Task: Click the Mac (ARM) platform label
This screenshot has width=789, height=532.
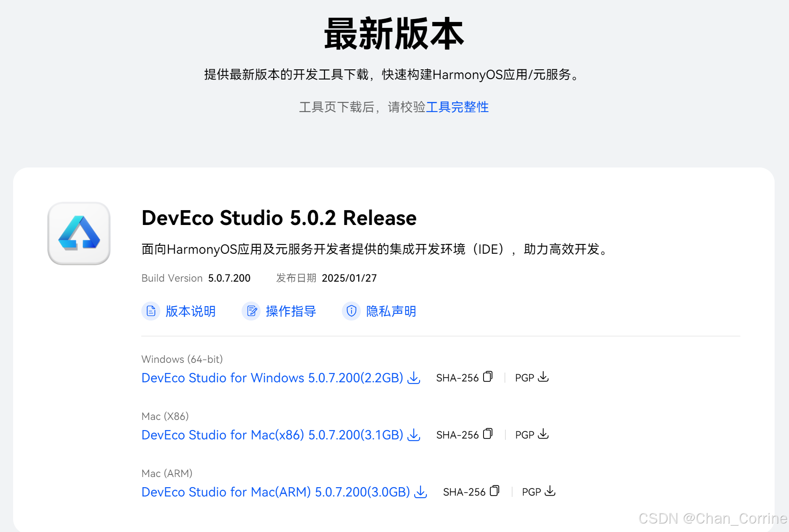Action: tap(167, 474)
